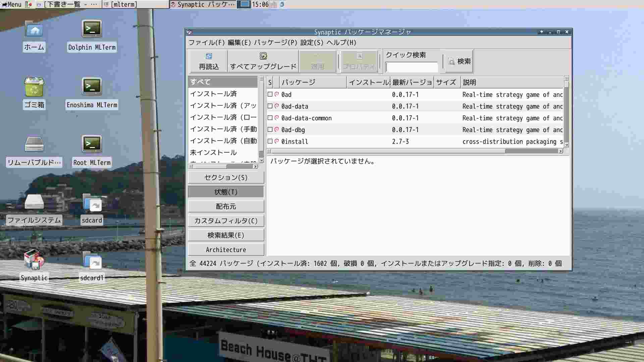Select 未インストール in the status list

[214, 153]
